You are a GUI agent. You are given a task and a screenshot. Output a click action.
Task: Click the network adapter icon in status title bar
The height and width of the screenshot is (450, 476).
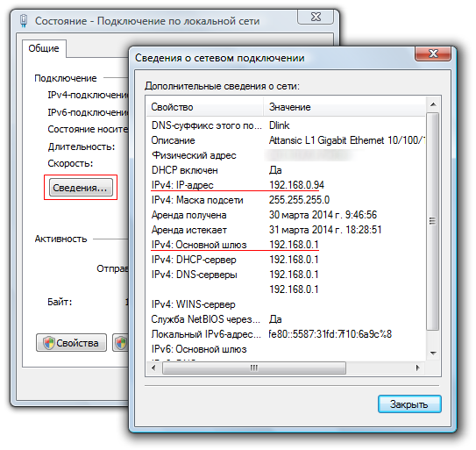24,21
